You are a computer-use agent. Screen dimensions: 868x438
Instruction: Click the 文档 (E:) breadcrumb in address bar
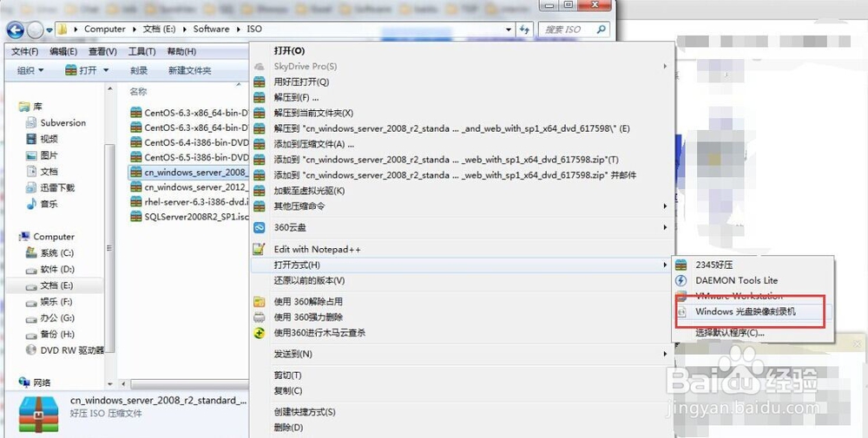tap(160, 29)
